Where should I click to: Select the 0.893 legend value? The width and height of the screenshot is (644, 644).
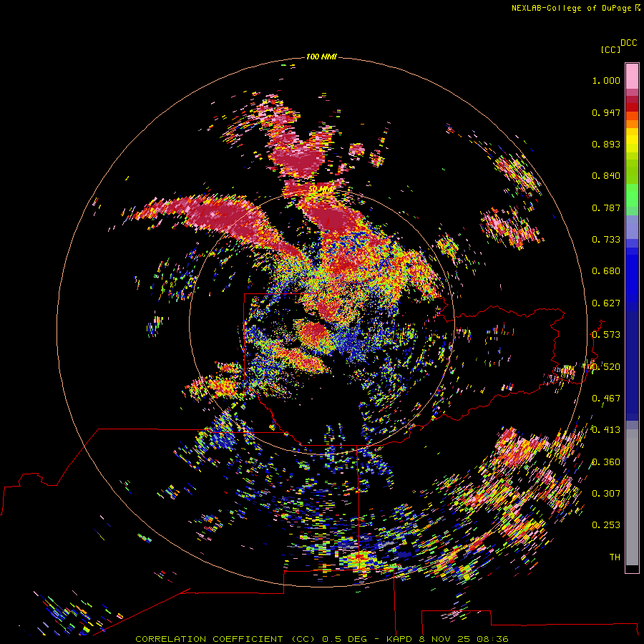[x=606, y=144]
